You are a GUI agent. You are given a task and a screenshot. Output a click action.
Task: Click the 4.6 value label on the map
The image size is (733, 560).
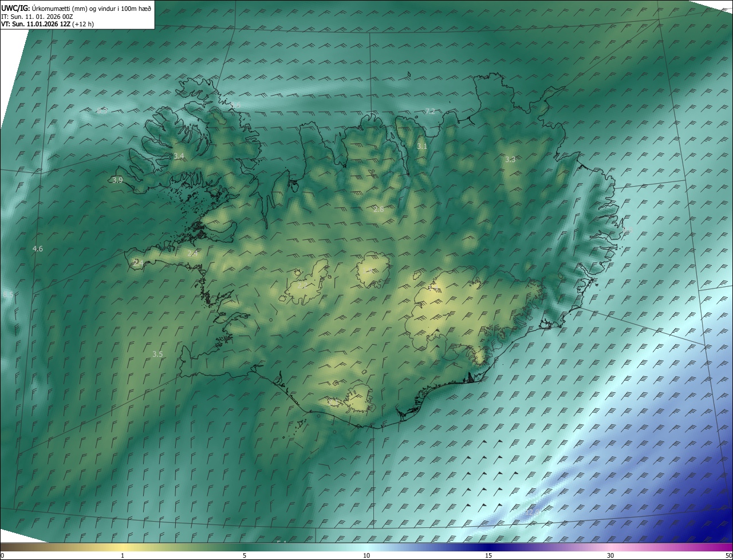click(38, 249)
